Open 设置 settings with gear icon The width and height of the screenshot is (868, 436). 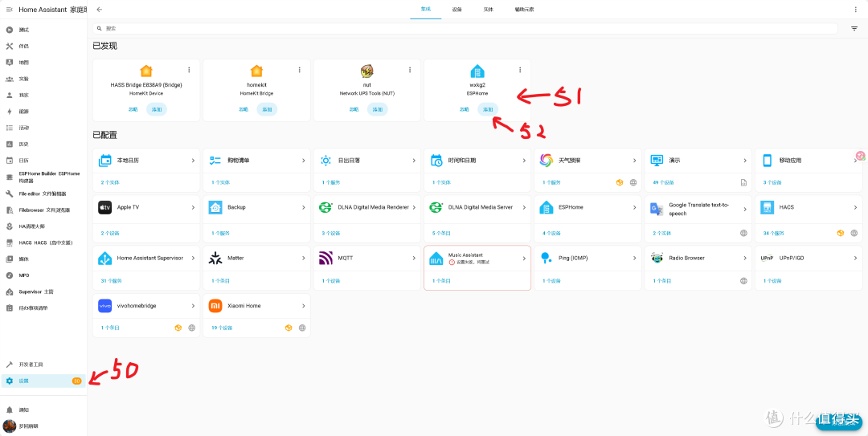click(43, 381)
